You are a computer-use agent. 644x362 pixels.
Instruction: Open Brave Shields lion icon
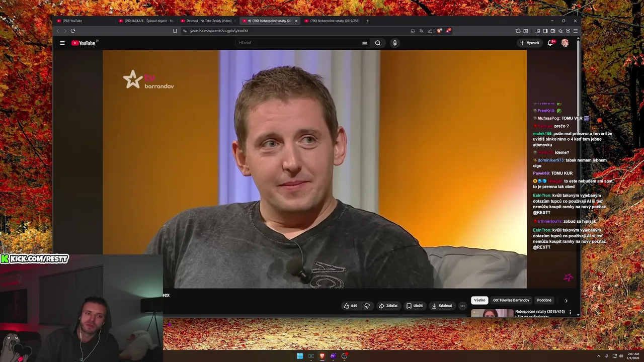coord(439,31)
